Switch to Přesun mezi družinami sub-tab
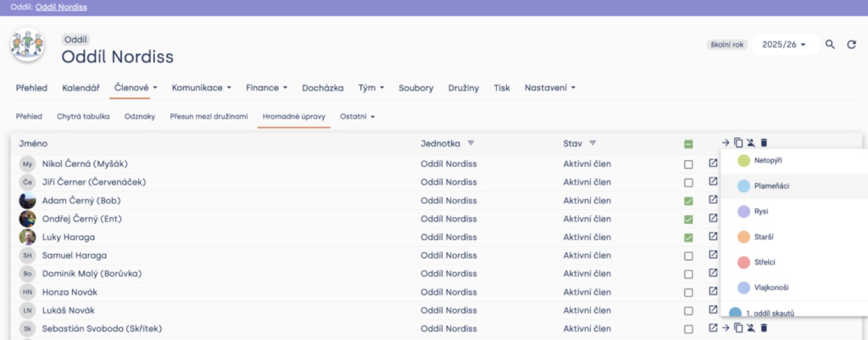The image size is (868, 340). (209, 117)
